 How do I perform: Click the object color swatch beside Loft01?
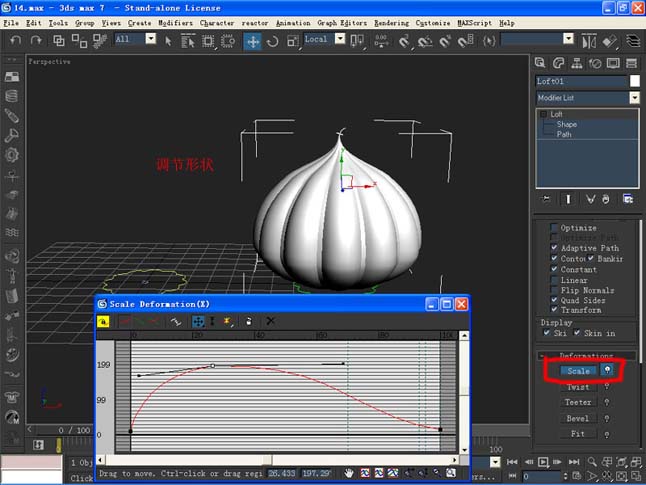tap(634, 81)
